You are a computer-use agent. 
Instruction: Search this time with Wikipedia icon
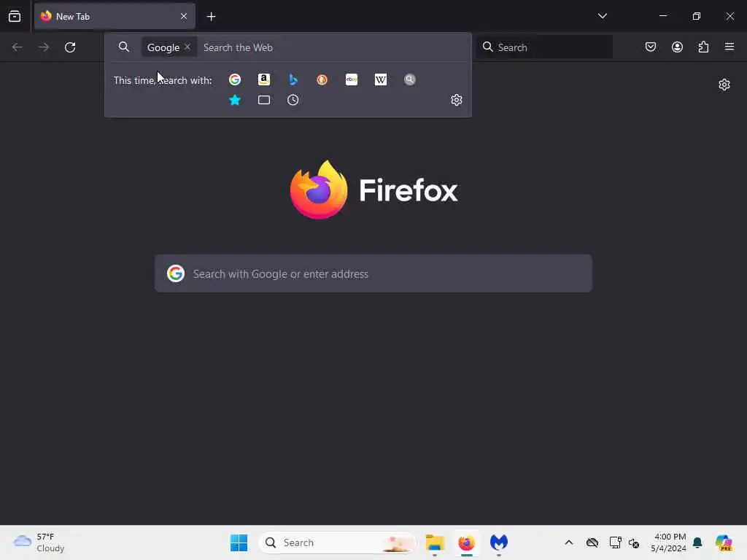[x=381, y=79]
